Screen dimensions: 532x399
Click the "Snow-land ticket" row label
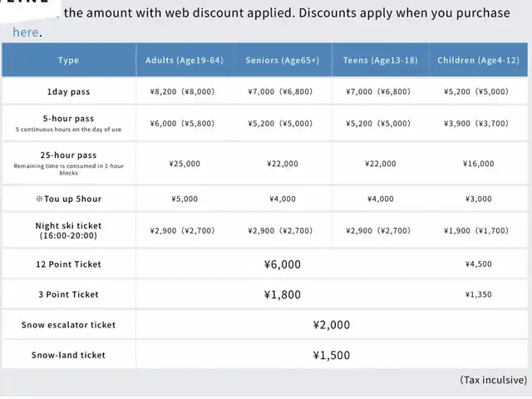(69, 355)
